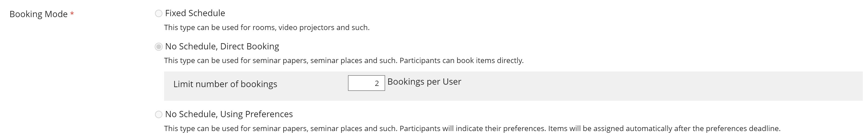868x140 pixels.
Task: Click empty area of gray booking limit panel
Action: point(640,86)
